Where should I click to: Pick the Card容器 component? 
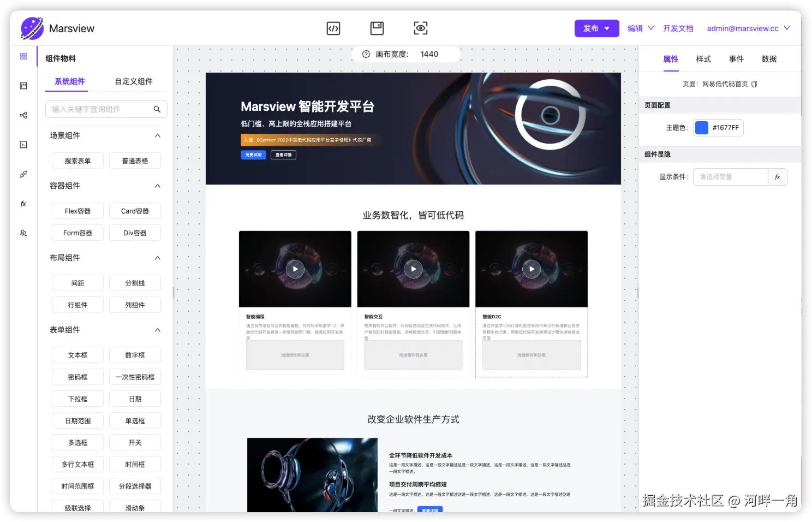(x=135, y=211)
